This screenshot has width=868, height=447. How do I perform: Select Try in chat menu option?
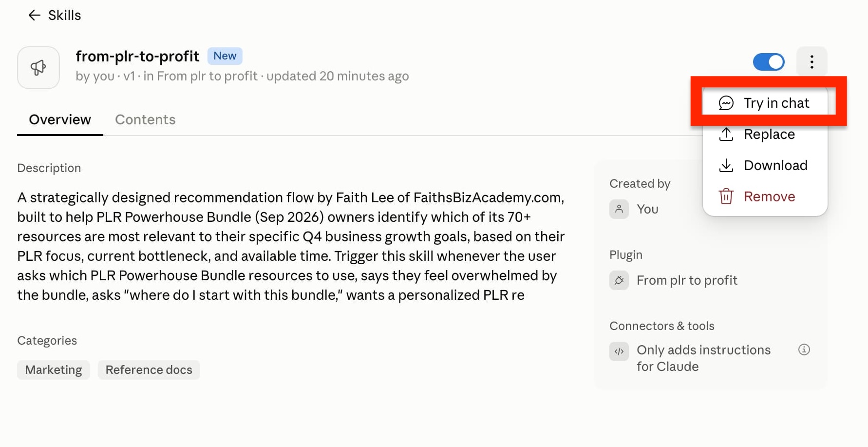click(765, 103)
